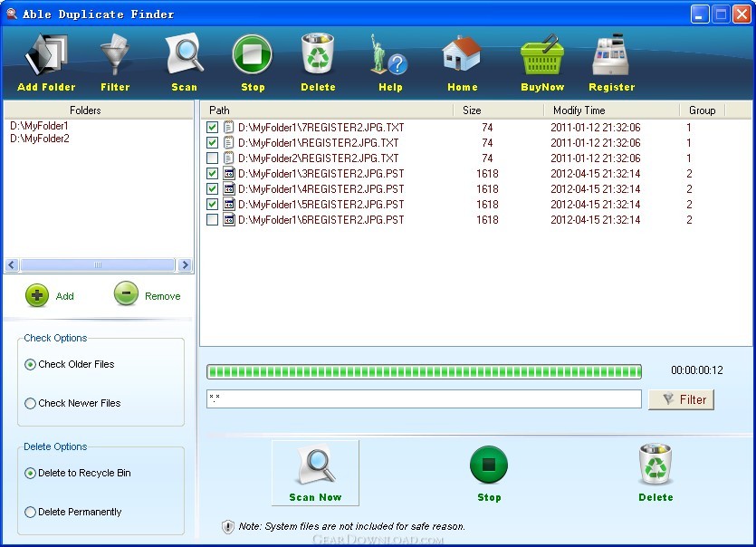
Task: Click the green plus Add icon
Action: point(37,295)
